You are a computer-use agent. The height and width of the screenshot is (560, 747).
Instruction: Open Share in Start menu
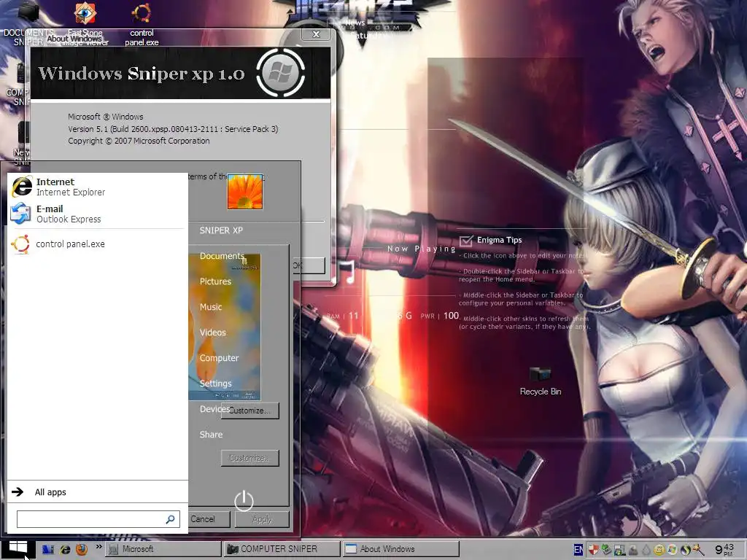coord(211,435)
